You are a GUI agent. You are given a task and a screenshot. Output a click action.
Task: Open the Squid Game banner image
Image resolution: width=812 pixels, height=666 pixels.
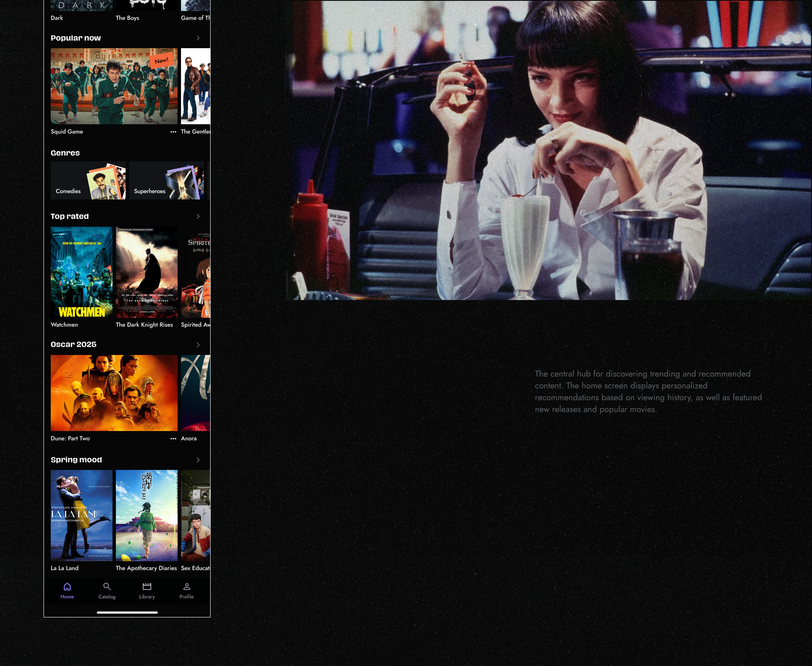point(114,86)
